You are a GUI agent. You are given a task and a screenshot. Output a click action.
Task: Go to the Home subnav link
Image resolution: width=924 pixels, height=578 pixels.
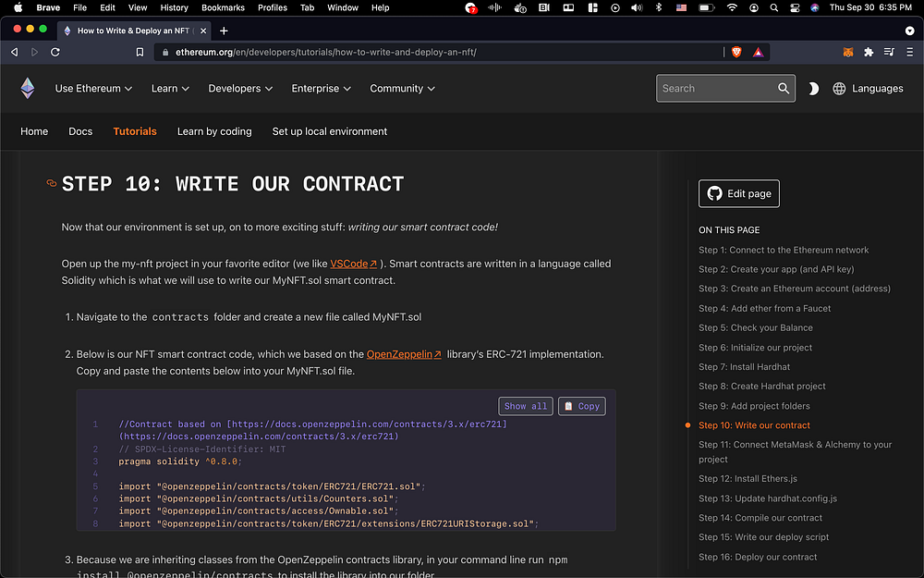click(34, 131)
